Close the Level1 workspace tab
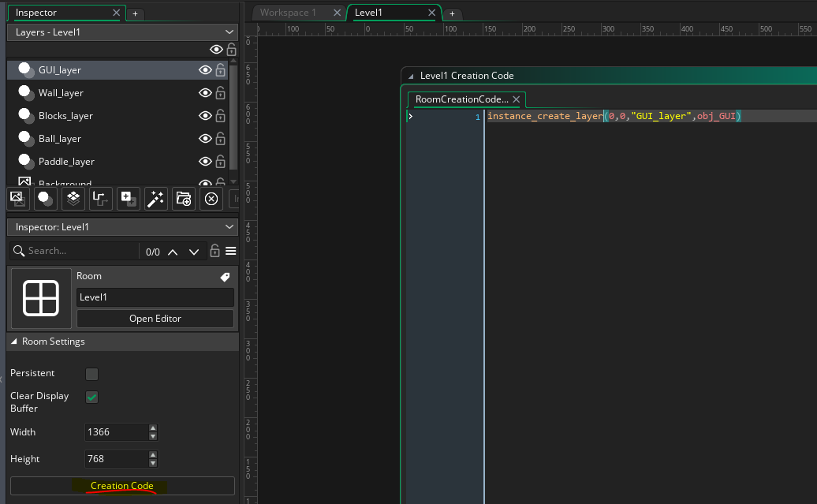 (x=431, y=13)
